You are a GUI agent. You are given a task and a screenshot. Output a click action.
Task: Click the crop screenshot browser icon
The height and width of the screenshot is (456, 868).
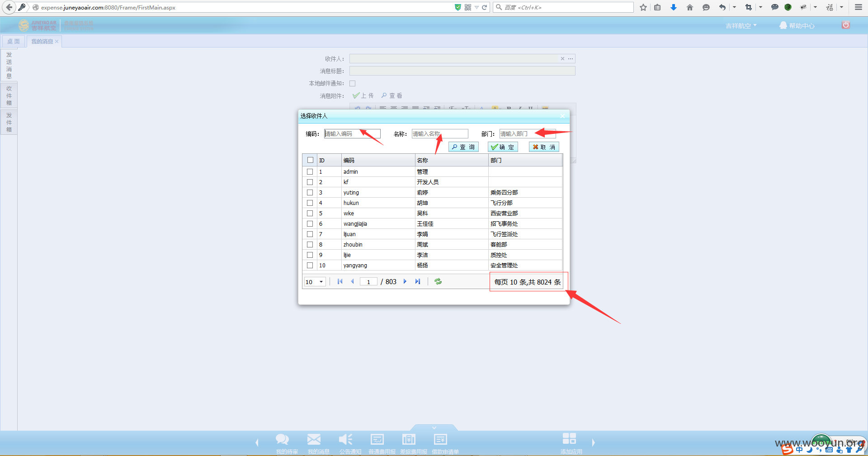pyautogui.click(x=749, y=7)
